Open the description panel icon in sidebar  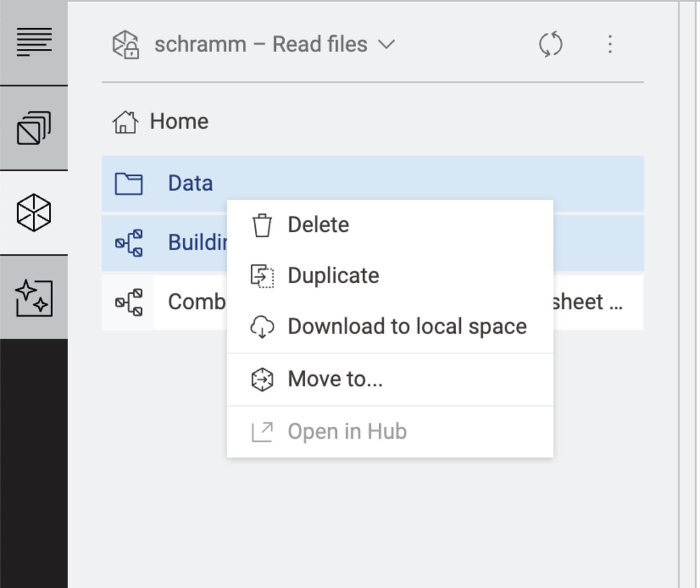pos(34,42)
